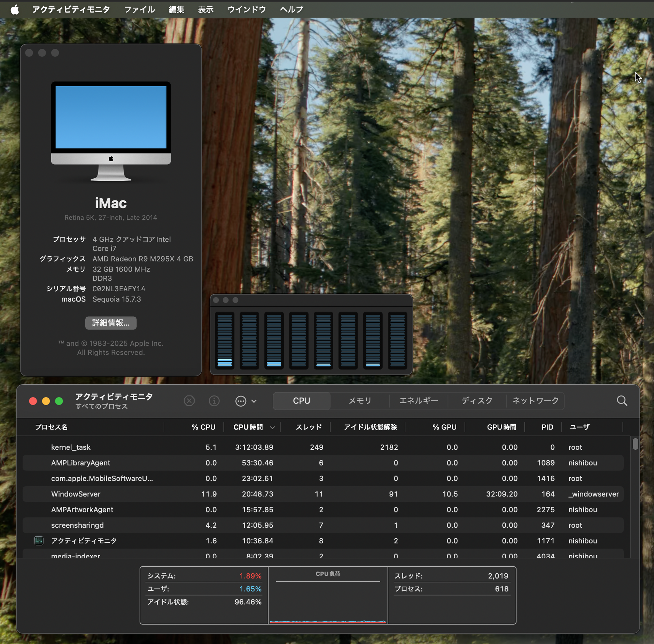Click the stop process (X) toolbar icon

click(x=189, y=401)
